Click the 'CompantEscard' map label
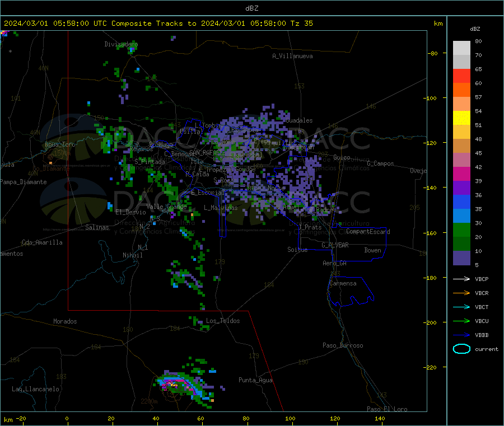504x426 pixels. (x=368, y=232)
